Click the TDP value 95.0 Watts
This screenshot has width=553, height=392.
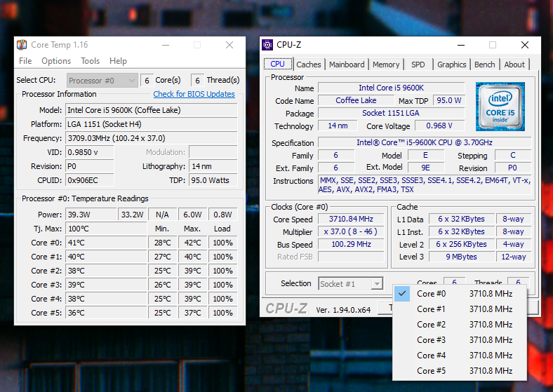(x=213, y=180)
